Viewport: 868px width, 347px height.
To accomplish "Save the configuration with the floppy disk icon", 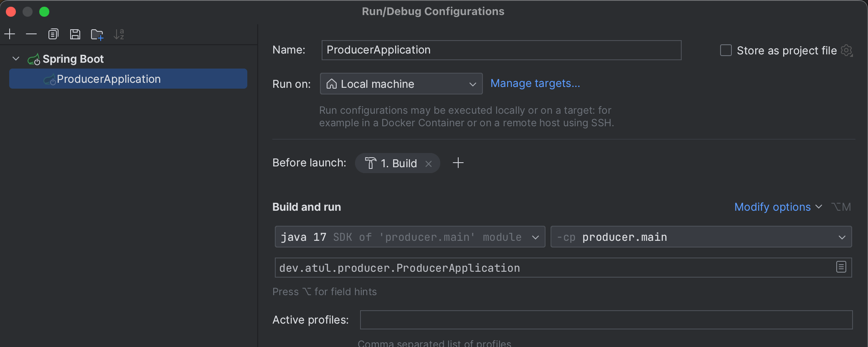I will coord(75,34).
